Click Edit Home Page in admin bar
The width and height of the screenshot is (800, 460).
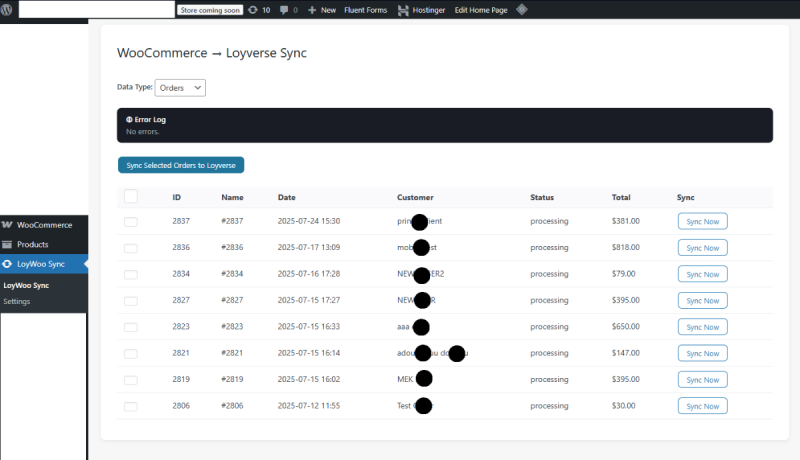point(481,9)
